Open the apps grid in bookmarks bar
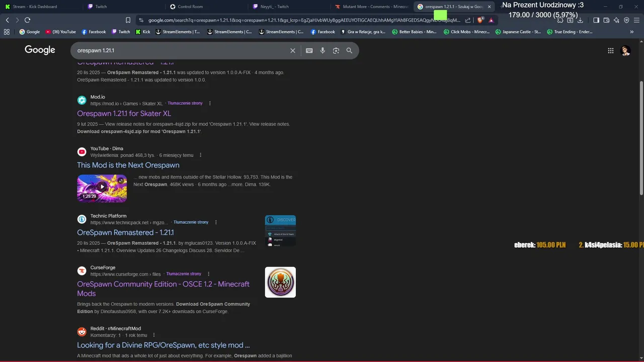The width and height of the screenshot is (644, 362). point(7,32)
